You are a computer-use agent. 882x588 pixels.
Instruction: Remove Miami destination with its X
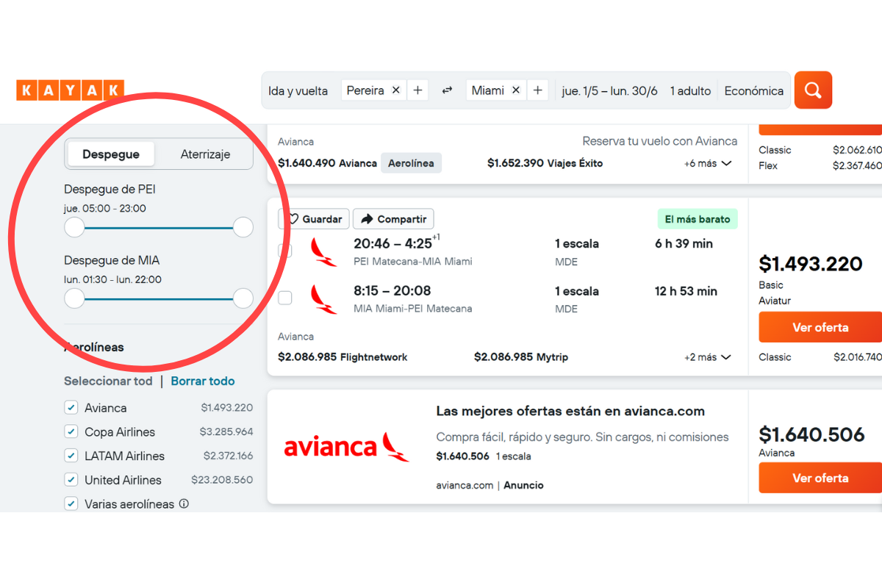pos(516,90)
